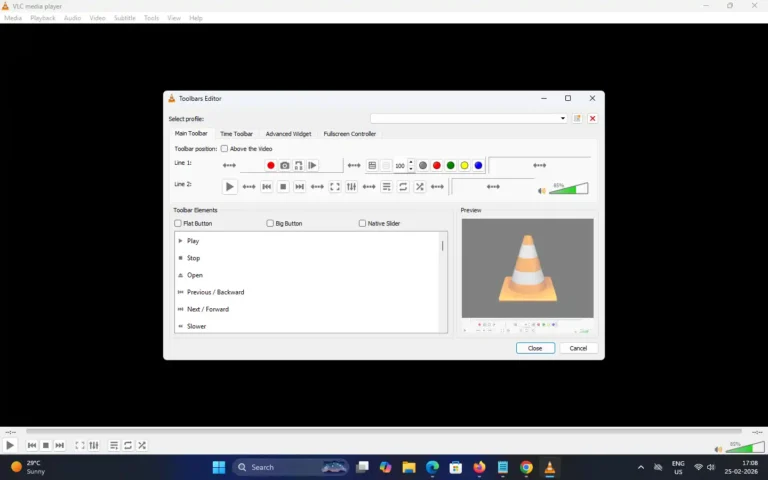Expand the system tray hidden icons chevron

[641, 467]
